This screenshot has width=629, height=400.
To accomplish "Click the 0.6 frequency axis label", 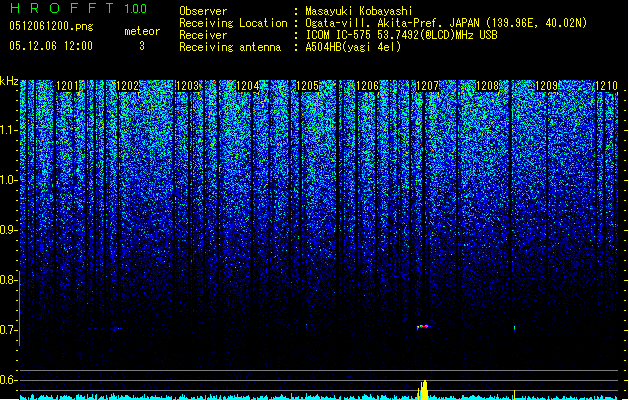I will click(8, 380).
